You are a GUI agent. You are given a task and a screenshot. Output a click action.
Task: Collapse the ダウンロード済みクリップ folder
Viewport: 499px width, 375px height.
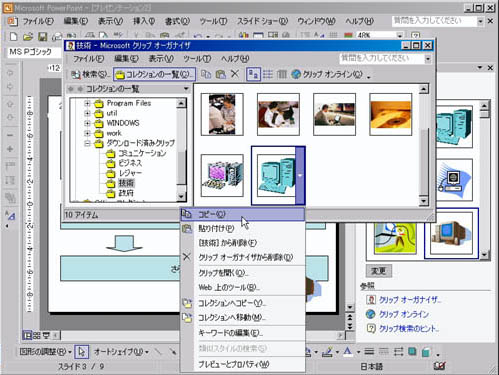click(87, 143)
